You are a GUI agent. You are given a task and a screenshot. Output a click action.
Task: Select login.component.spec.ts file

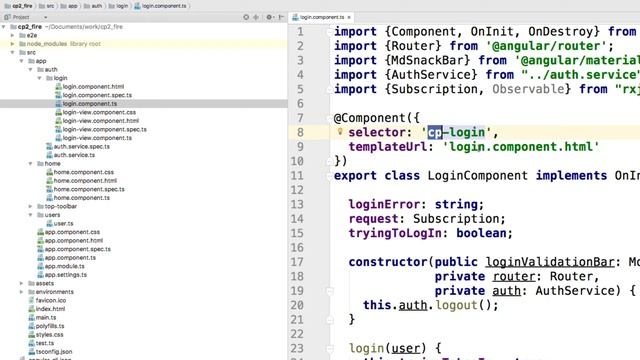(93, 95)
